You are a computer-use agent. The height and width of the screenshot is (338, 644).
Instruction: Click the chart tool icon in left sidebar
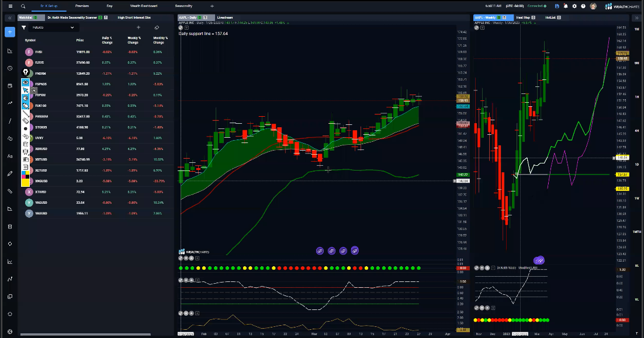pos(10,51)
